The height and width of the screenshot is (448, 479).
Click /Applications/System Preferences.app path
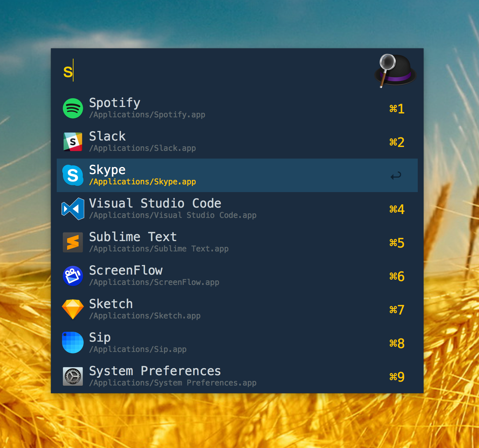[173, 383]
